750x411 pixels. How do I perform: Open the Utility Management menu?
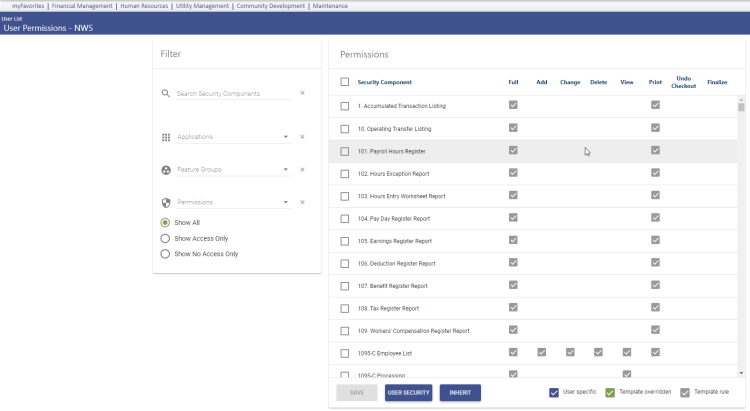pyautogui.click(x=203, y=6)
